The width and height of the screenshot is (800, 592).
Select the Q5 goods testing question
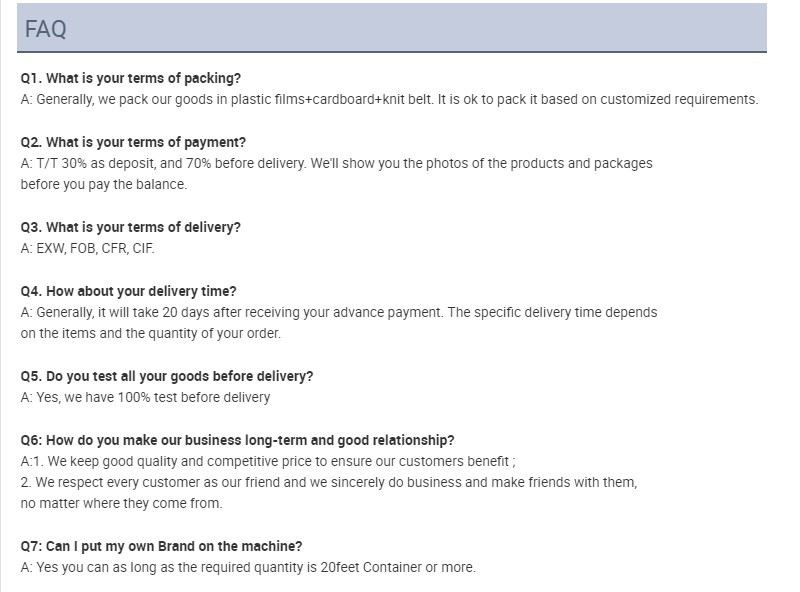(x=167, y=376)
